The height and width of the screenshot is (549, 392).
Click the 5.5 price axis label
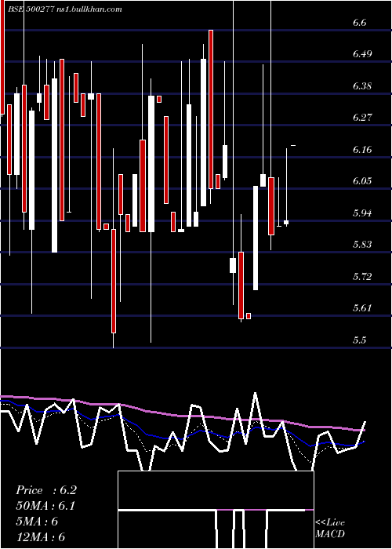pyautogui.click(x=359, y=340)
